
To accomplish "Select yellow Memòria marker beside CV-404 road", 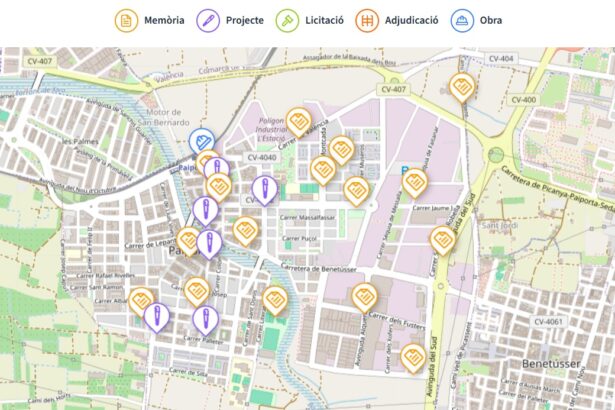I will coord(461,88).
